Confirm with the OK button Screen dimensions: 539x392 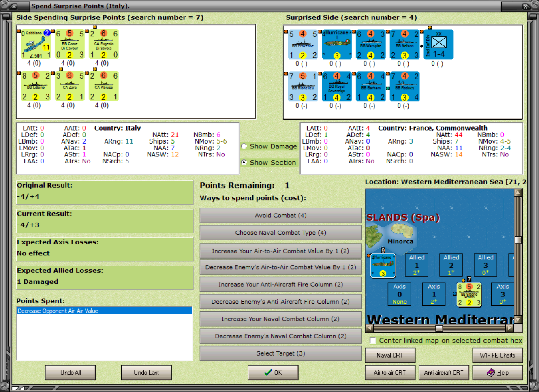coord(273,373)
